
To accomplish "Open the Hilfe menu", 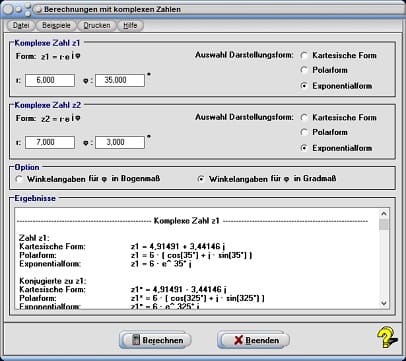I will (130, 25).
